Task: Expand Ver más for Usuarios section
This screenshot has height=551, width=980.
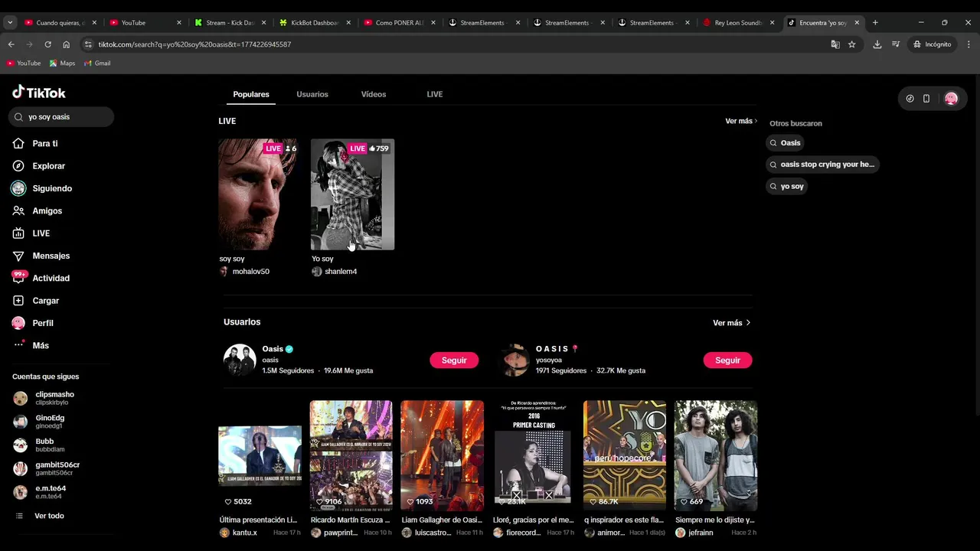Action: tap(731, 323)
